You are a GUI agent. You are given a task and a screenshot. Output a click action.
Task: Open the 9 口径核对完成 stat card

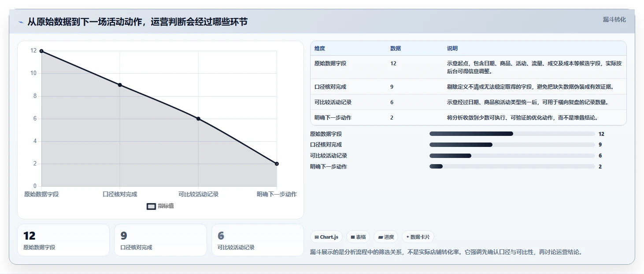(160, 240)
